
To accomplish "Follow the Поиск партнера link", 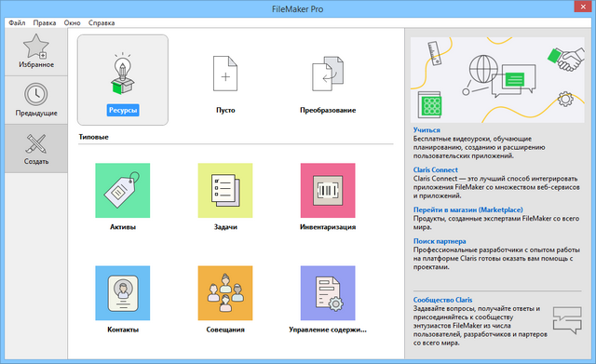I will point(440,241).
